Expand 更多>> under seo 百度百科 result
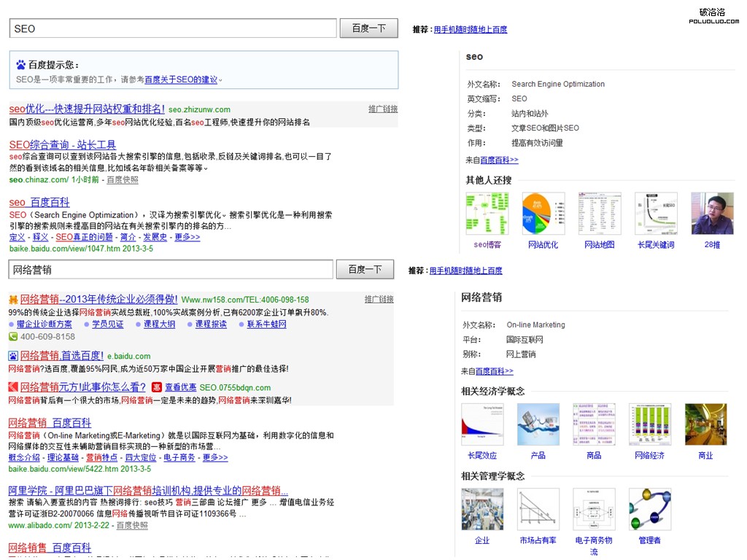The height and width of the screenshot is (560, 747). click(x=187, y=237)
